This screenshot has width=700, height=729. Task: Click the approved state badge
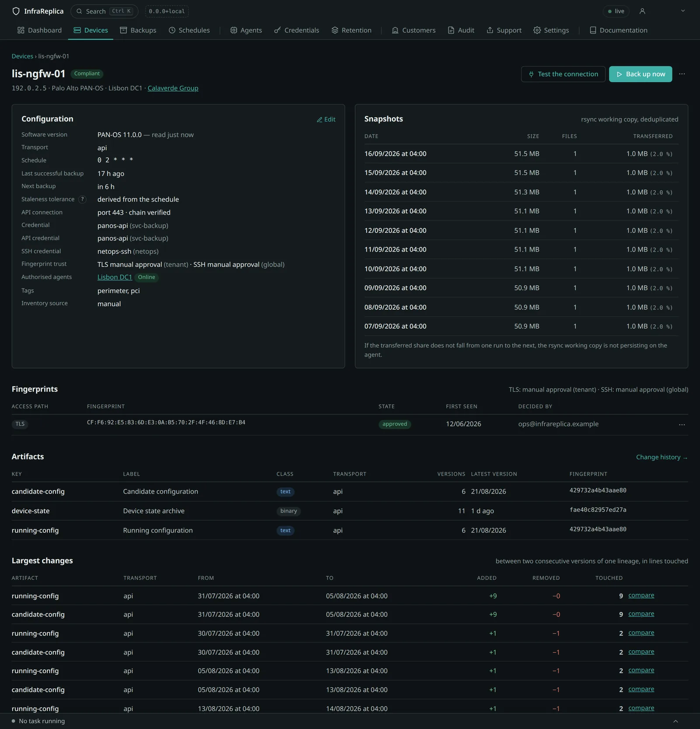(395, 424)
